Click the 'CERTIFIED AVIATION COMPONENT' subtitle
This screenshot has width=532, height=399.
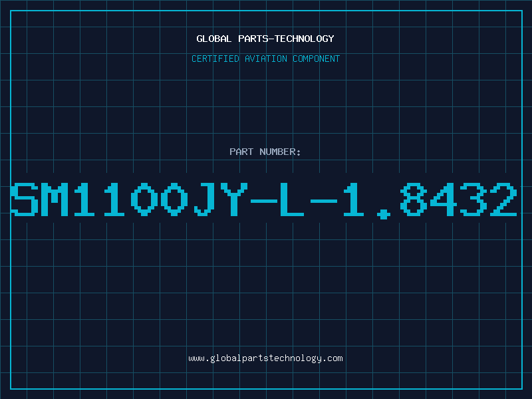265,59
